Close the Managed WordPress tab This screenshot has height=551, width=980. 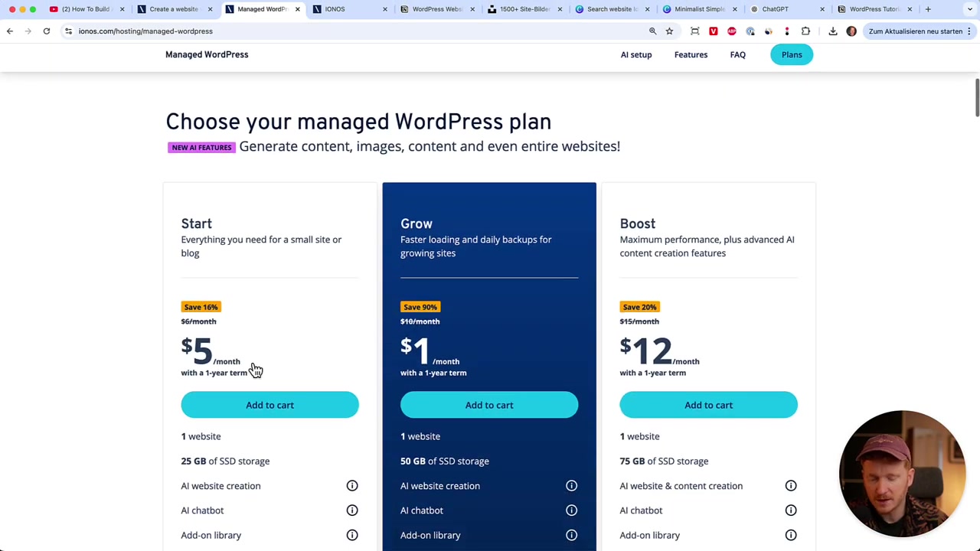tap(298, 9)
